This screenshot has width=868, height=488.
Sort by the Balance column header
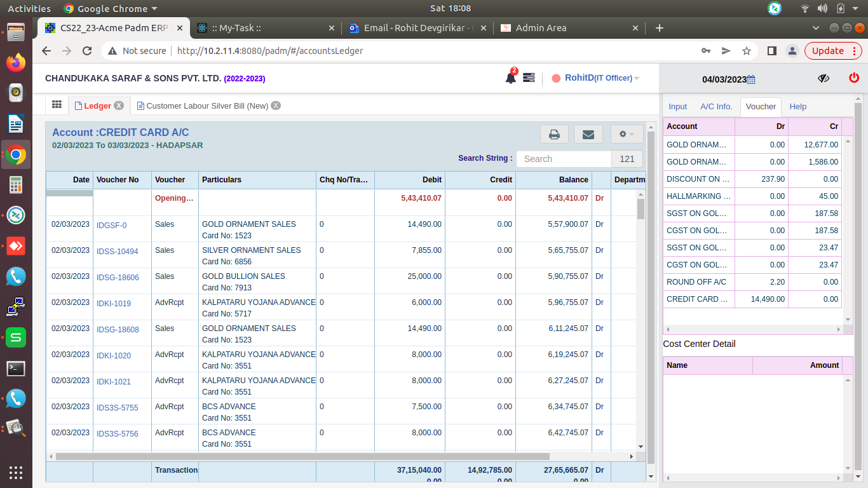(x=553, y=180)
